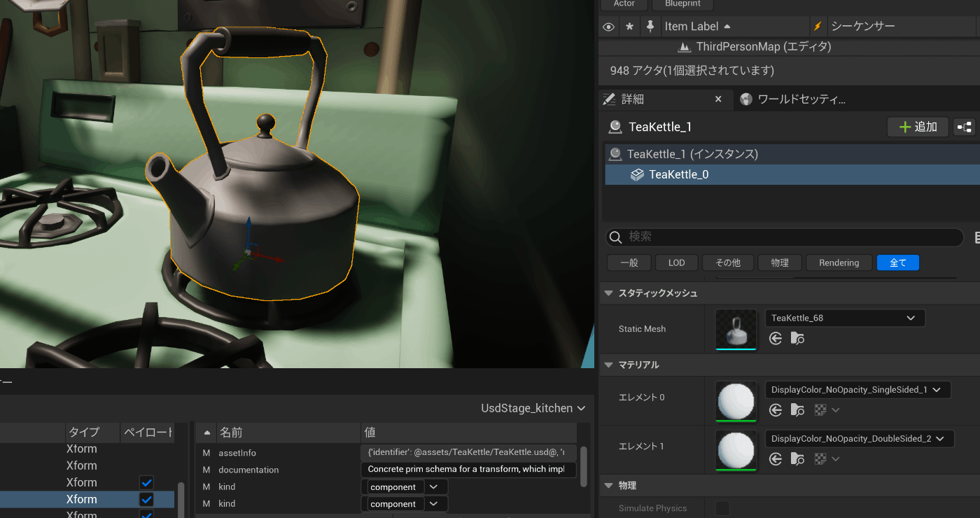The width and height of the screenshot is (980, 518).
Task: Click the lightning icon beside シーケンサー
Action: click(x=817, y=27)
